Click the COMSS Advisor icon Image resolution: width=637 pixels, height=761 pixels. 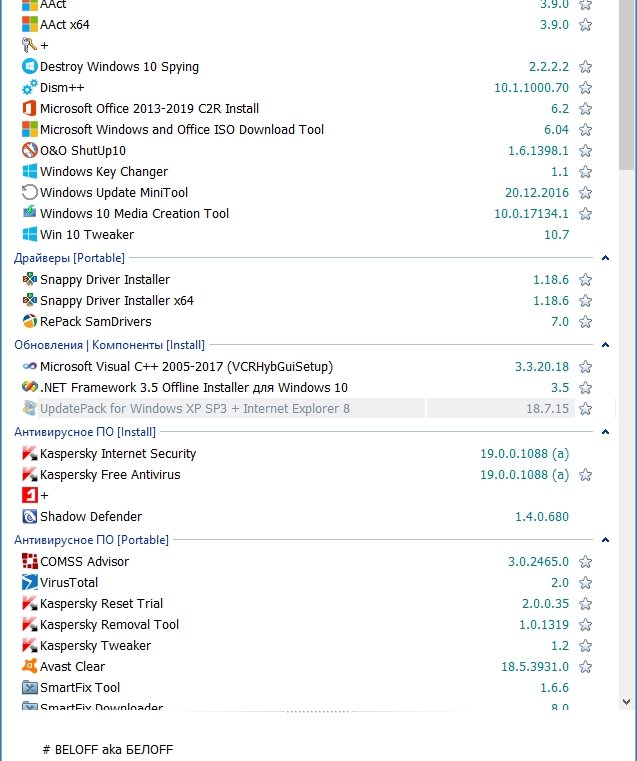pyautogui.click(x=30, y=561)
